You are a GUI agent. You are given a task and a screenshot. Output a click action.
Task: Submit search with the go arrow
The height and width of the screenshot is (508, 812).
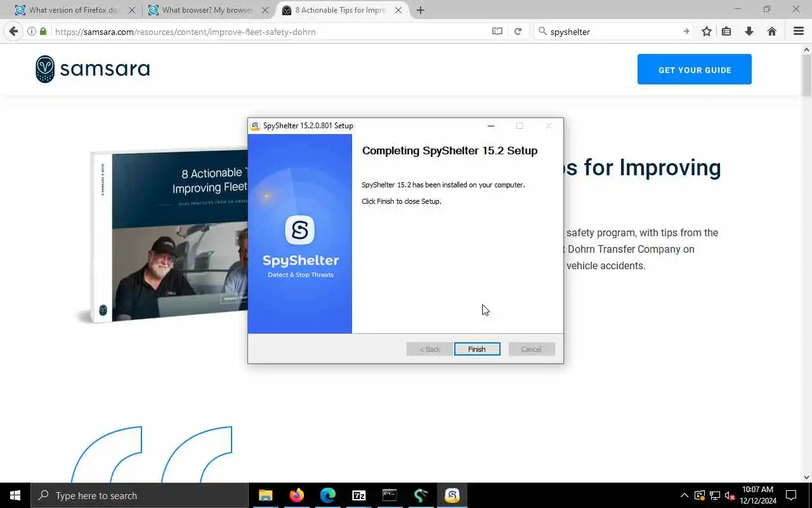point(686,31)
